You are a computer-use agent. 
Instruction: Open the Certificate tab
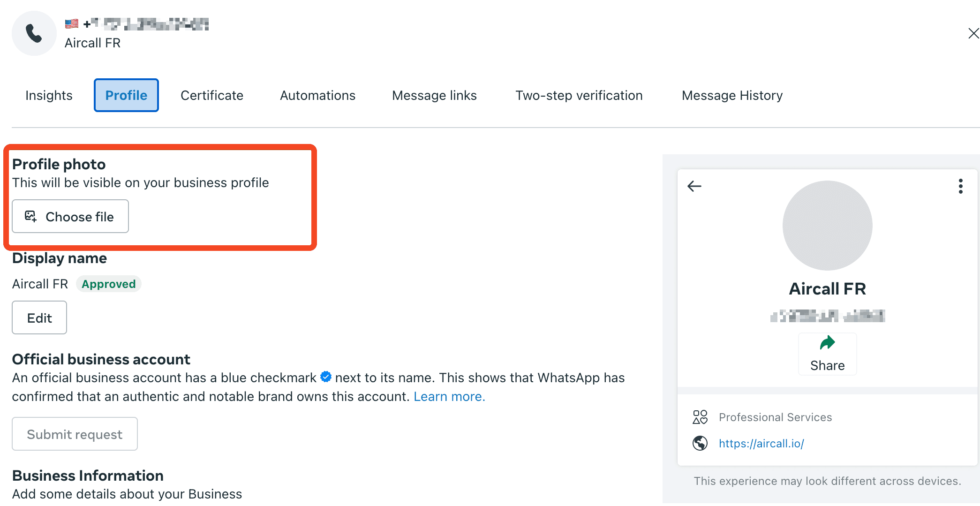click(212, 95)
